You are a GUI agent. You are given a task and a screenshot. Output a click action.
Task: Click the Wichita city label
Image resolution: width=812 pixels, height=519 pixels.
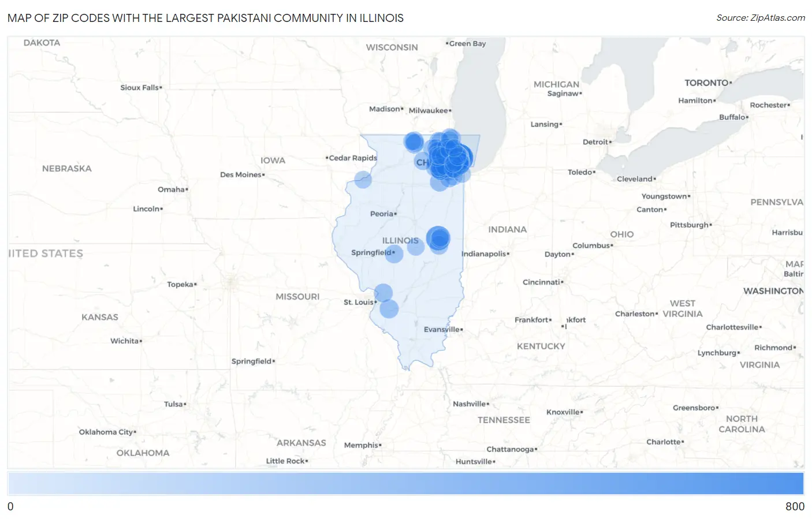(x=126, y=341)
